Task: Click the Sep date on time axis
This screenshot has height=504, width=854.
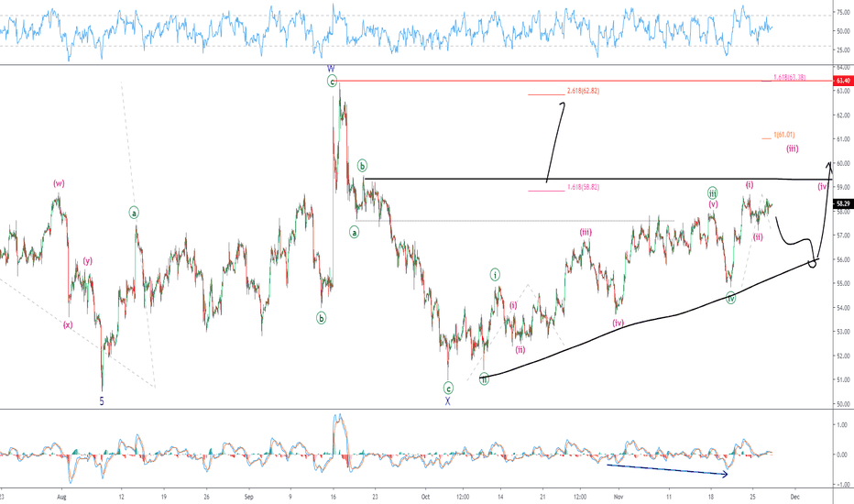Action: (x=249, y=497)
